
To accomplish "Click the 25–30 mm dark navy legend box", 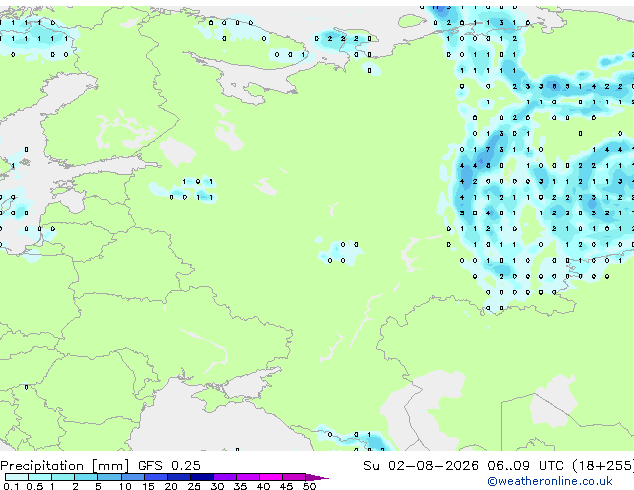I will click(x=202, y=477).
